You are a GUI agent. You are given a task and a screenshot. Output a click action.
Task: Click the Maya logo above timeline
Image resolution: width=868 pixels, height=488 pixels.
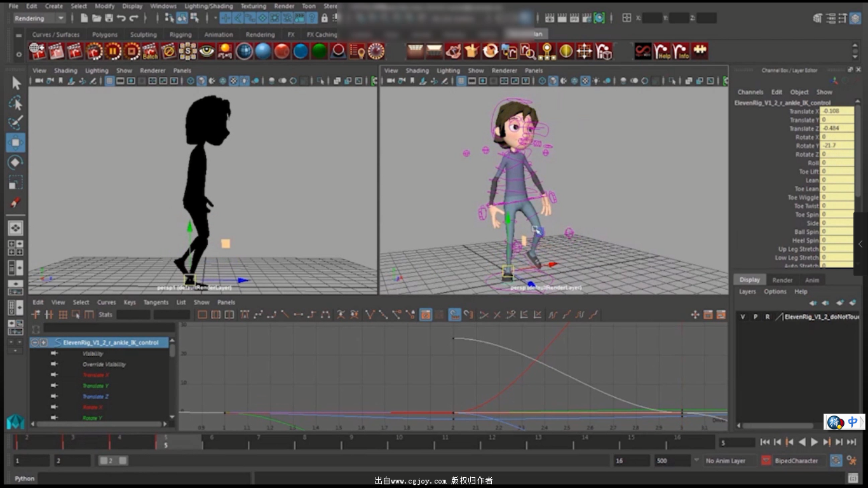tap(16, 422)
